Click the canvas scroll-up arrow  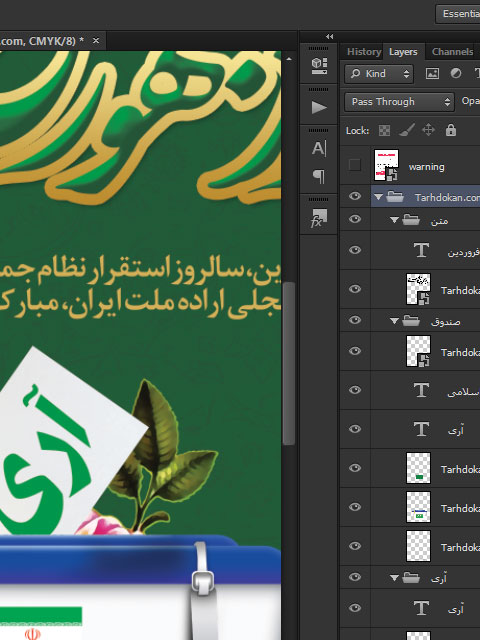pyautogui.click(x=289, y=59)
